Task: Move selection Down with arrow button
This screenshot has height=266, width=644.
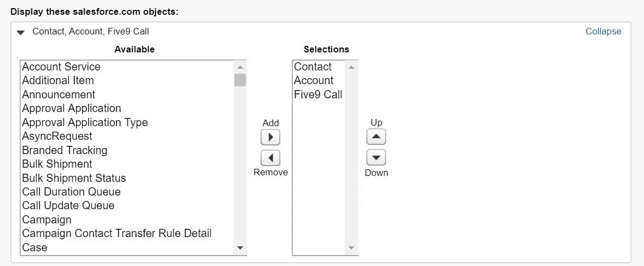Action: (376, 158)
